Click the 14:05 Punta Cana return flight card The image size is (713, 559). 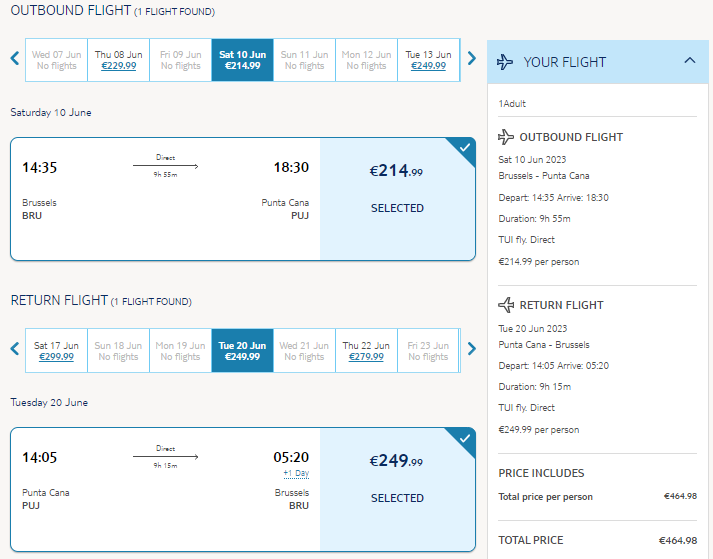pos(243,489)
